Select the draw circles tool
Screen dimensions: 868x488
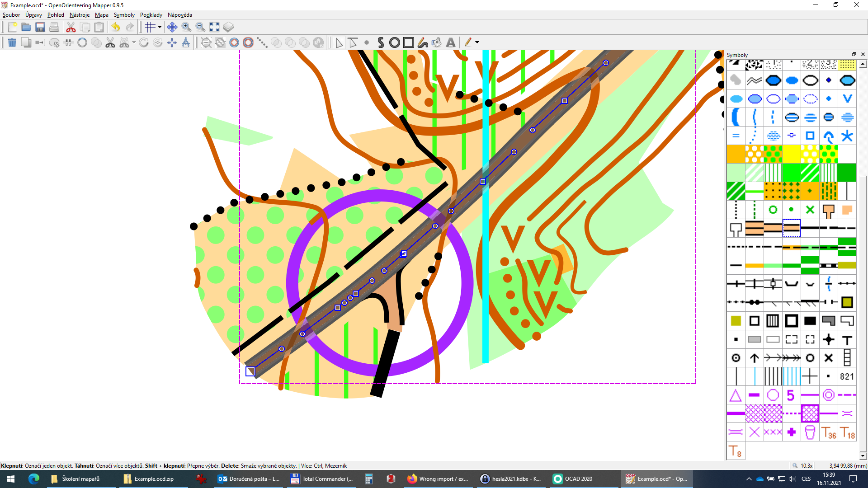pyautogui.click(x=394, y=42)
